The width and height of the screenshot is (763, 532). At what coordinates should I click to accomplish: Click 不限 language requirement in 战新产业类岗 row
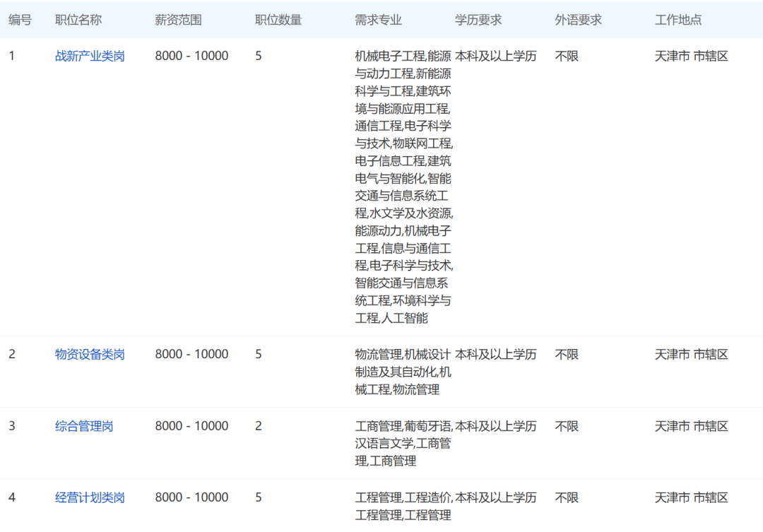pos(567,56)
